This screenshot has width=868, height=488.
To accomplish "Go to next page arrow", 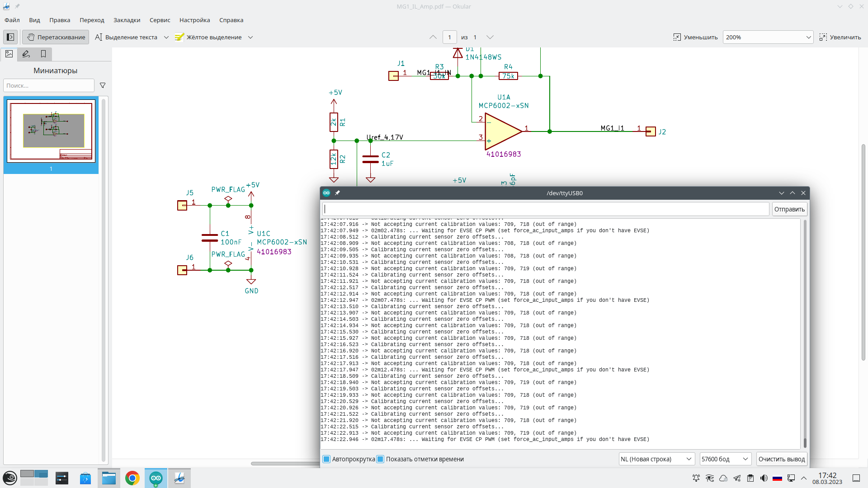I will click(490, 37).
